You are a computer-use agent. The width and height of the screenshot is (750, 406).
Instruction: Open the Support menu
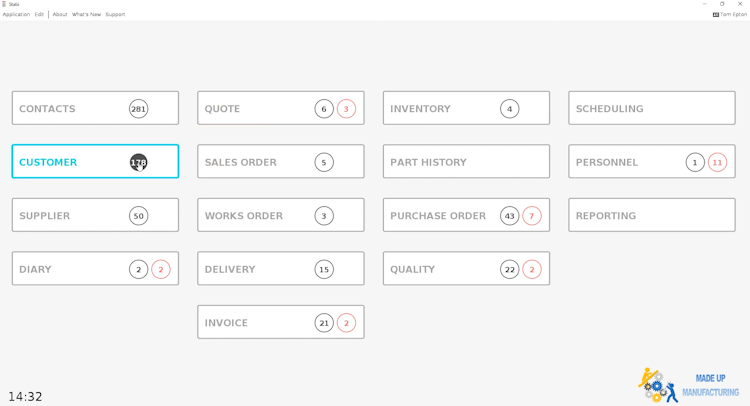click(x=115, y=15)
